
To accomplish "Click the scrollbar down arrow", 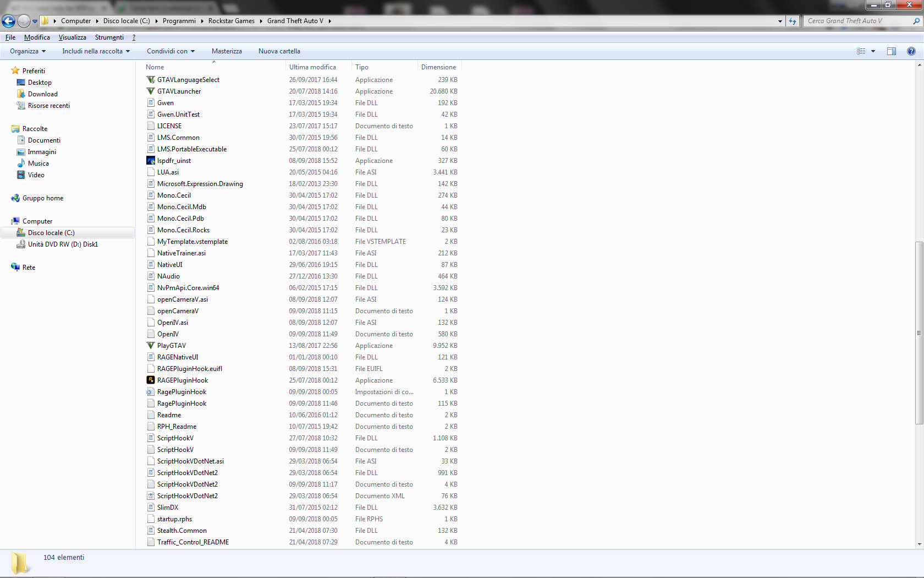I will click(919, 544).
